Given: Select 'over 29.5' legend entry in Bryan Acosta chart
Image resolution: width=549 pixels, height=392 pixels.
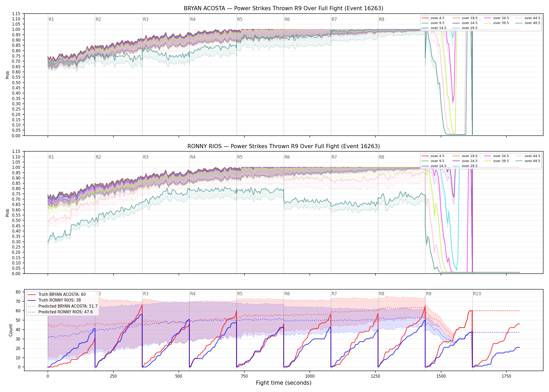Looking at the screenshot, I should point(465,28).
